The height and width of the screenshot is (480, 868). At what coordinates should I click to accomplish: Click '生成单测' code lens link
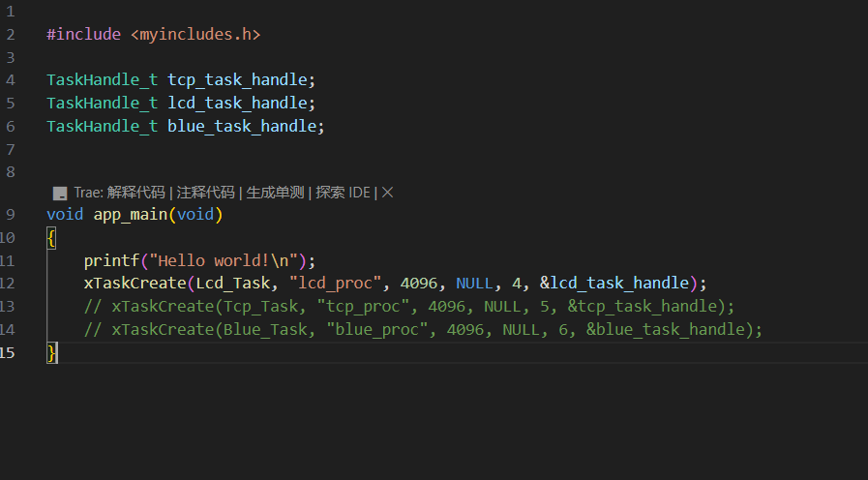pos(275,193)
